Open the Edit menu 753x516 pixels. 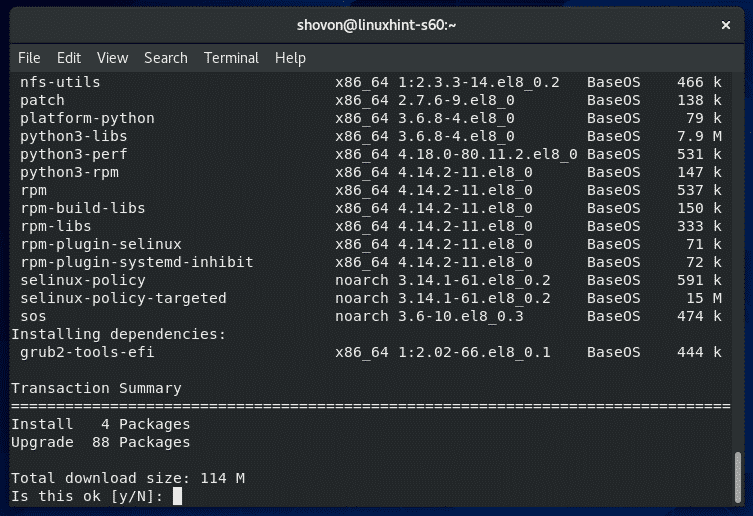click(x=69, y=58)
